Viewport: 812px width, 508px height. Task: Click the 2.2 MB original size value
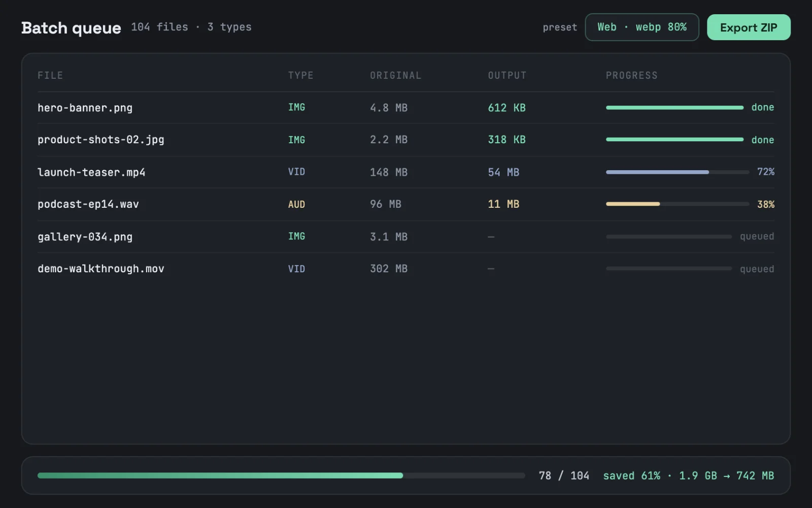(389, 140)
